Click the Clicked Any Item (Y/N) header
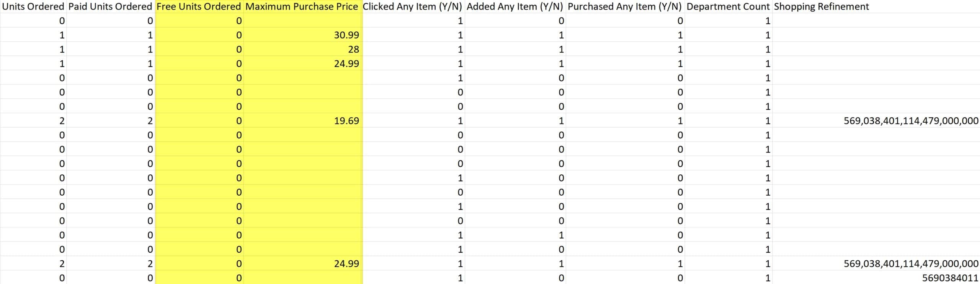This screenshot has height=284, width=980. click(x=412, y=6)
